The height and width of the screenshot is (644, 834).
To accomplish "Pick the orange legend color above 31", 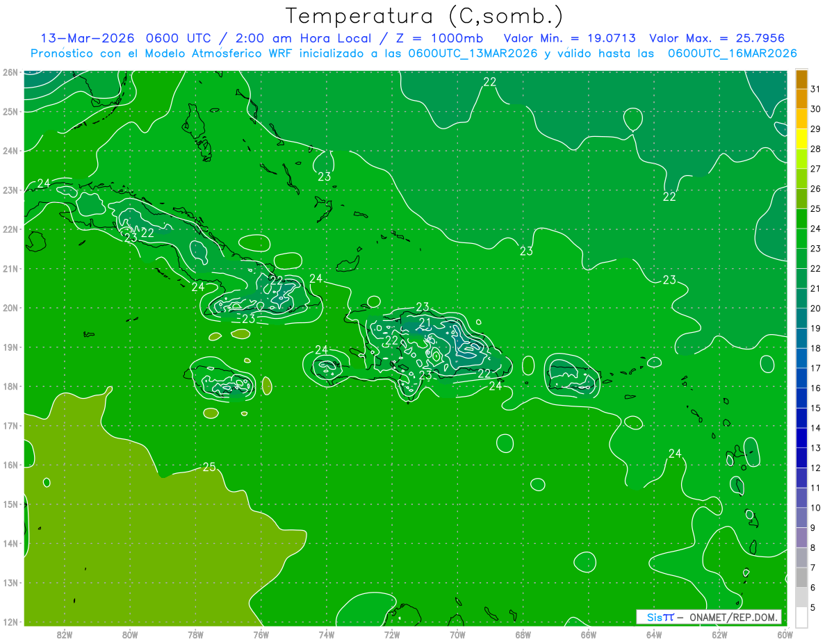I will pyautogui.click(x=801, y=79).
